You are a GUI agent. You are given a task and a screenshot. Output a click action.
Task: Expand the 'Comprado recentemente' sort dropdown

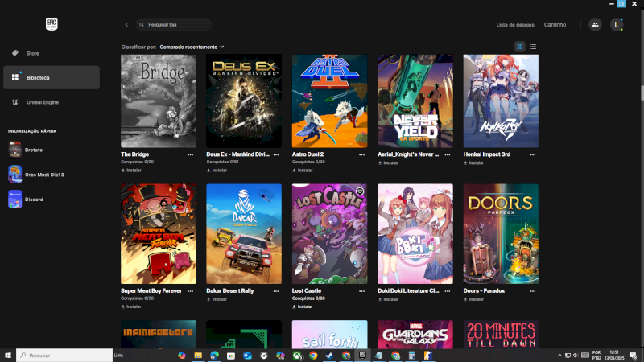[x=192, y=47]
